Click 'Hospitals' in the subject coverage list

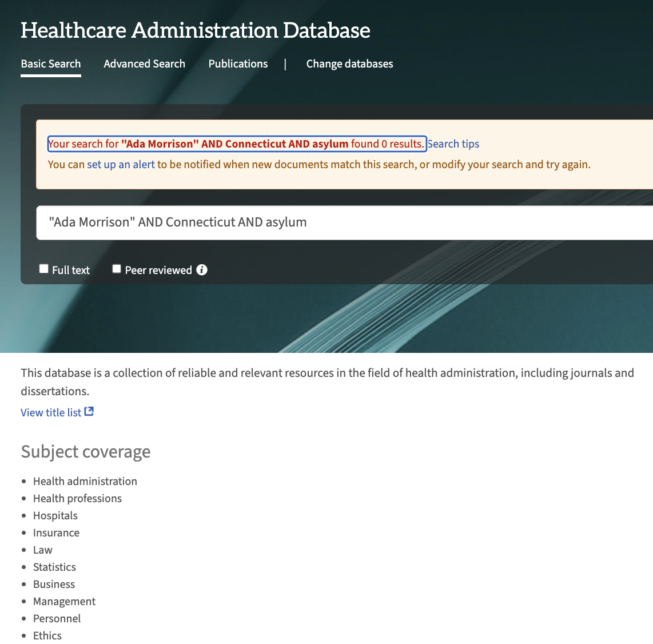tap(55, 516)
